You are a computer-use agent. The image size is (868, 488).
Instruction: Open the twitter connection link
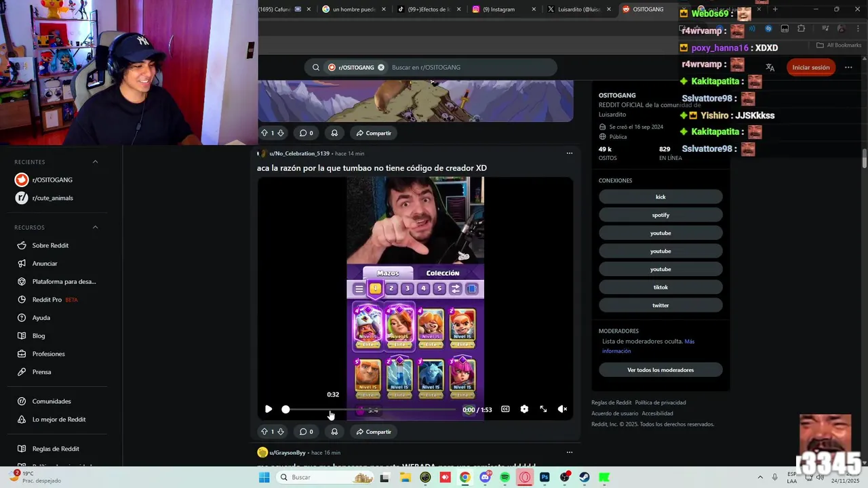point(660,306)
